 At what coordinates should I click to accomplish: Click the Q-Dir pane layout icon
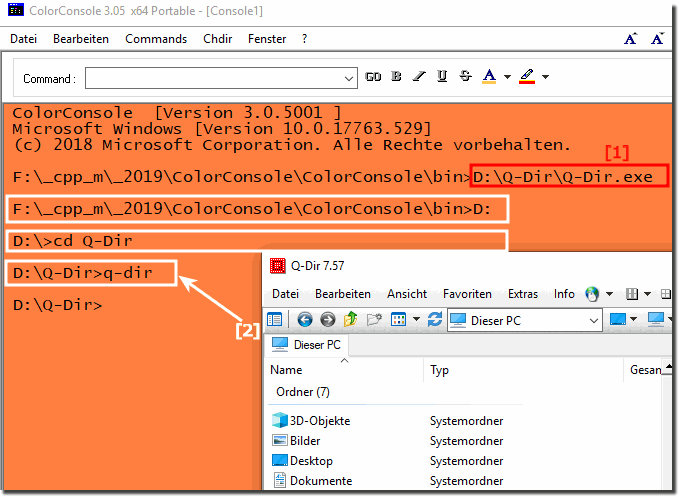pos(632,294)
